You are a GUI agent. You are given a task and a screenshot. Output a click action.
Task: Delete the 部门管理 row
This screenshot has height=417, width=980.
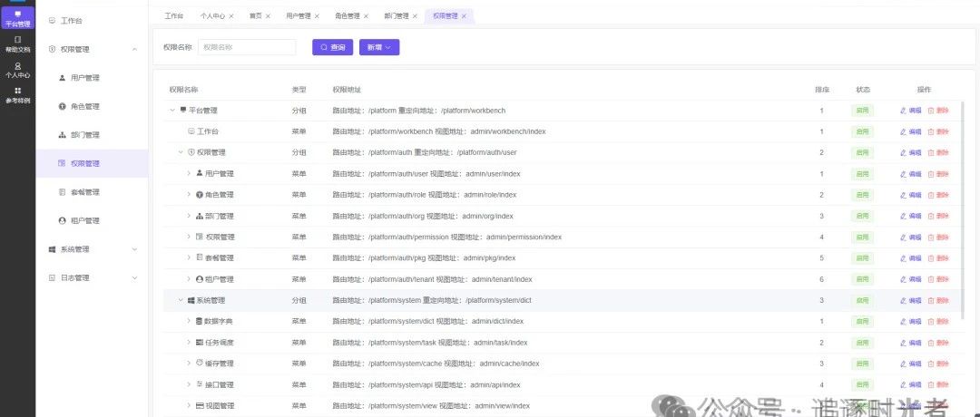tap(938, 216)
